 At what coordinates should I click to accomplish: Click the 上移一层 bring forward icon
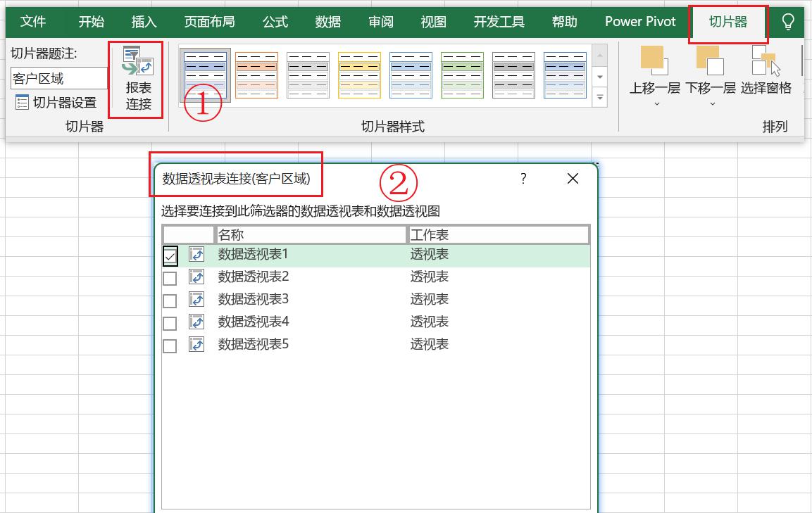pyautogui.click(x=654, y=60)
